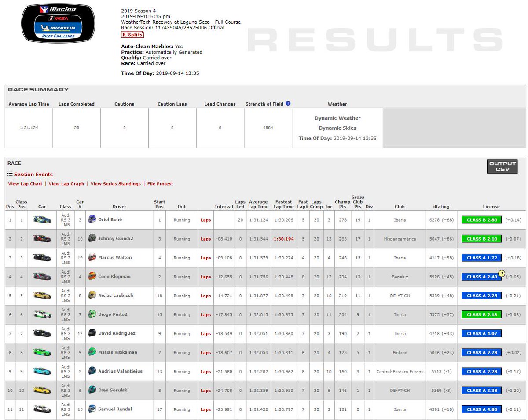The image size is (528, 420).
Task: Click the File Protest link
Action: [160, 184]
